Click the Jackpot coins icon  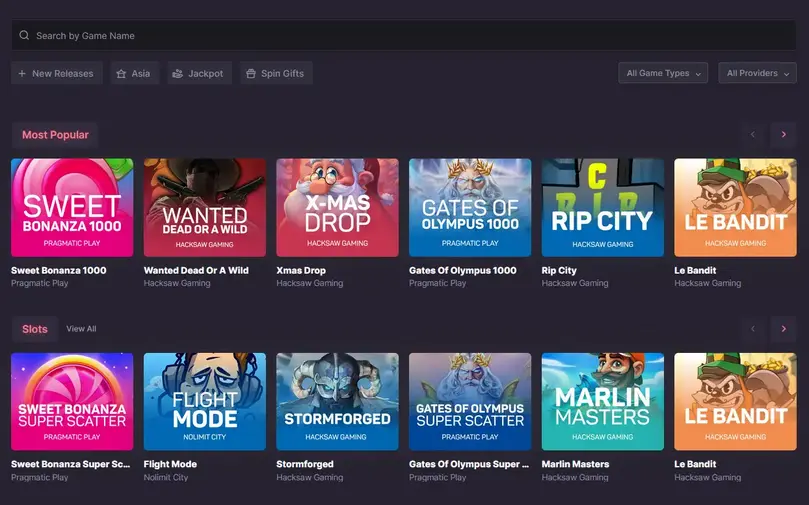[177, 74]
